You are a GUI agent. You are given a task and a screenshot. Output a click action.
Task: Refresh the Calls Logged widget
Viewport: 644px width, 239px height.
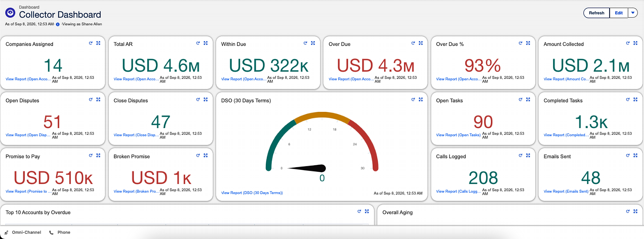(x=520, y=155)
